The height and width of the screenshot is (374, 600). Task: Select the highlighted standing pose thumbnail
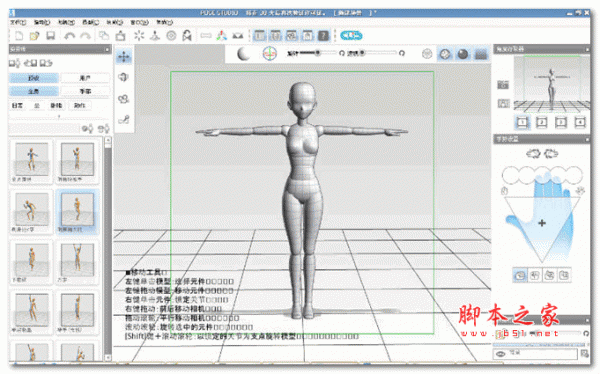click(x=77, y=211)
